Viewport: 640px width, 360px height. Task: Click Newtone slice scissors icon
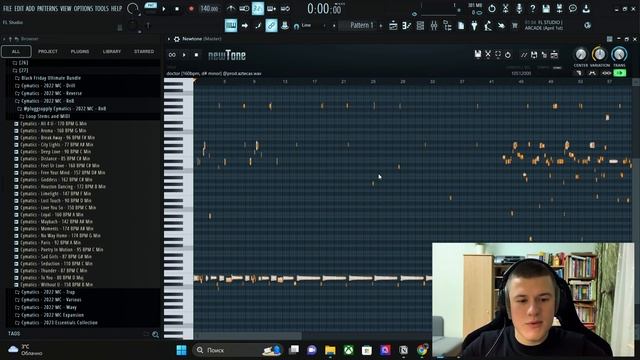(488, 54)
